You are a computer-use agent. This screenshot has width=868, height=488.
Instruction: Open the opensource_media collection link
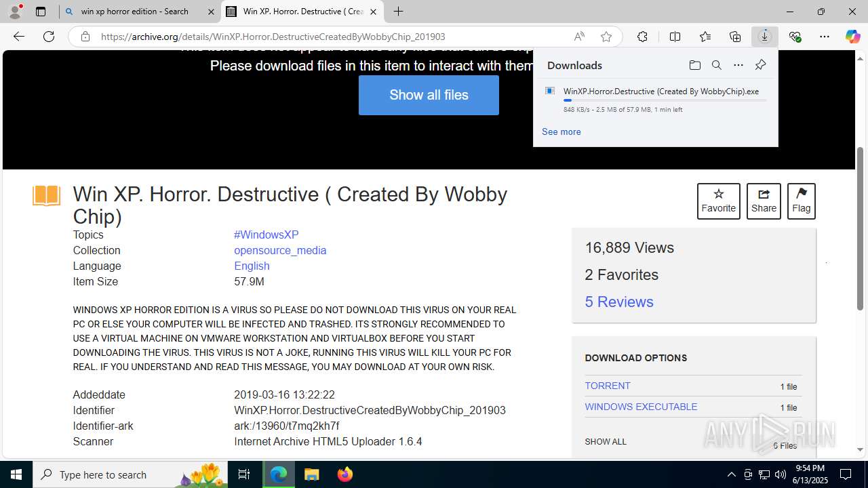(280, 250)
